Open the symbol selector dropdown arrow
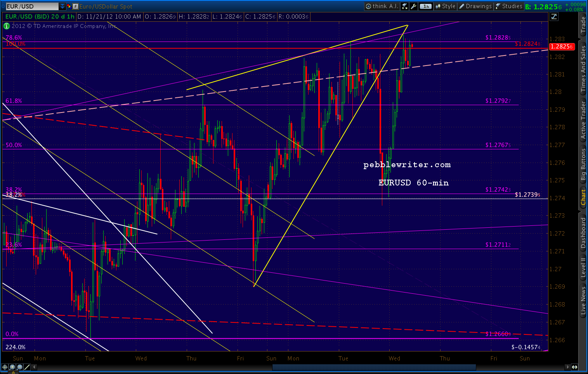Screen dimensions: 588x374 [62, 6]
